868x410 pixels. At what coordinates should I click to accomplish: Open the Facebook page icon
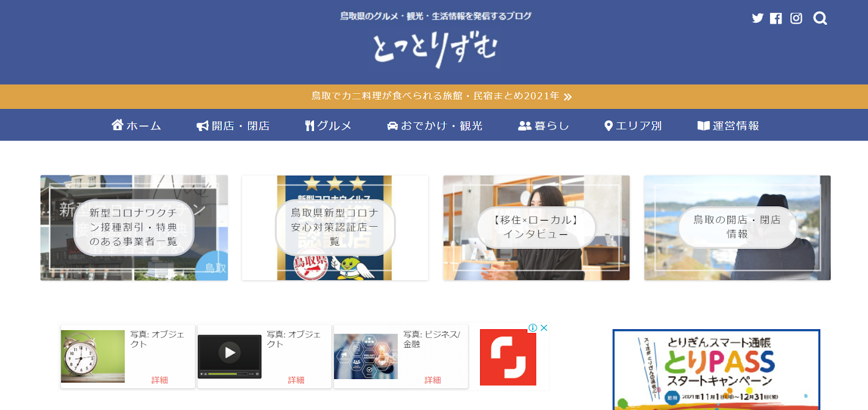click(x=776, y=18)
